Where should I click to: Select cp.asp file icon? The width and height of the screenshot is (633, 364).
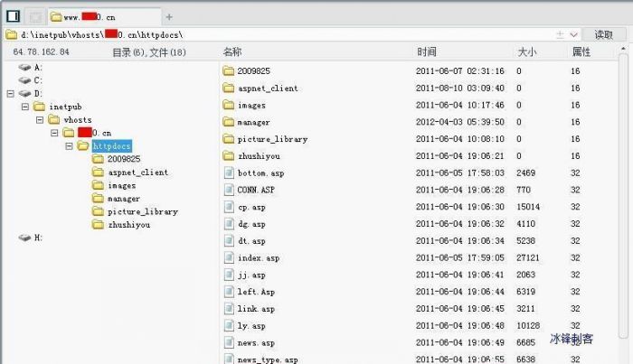tap(229, 207)
